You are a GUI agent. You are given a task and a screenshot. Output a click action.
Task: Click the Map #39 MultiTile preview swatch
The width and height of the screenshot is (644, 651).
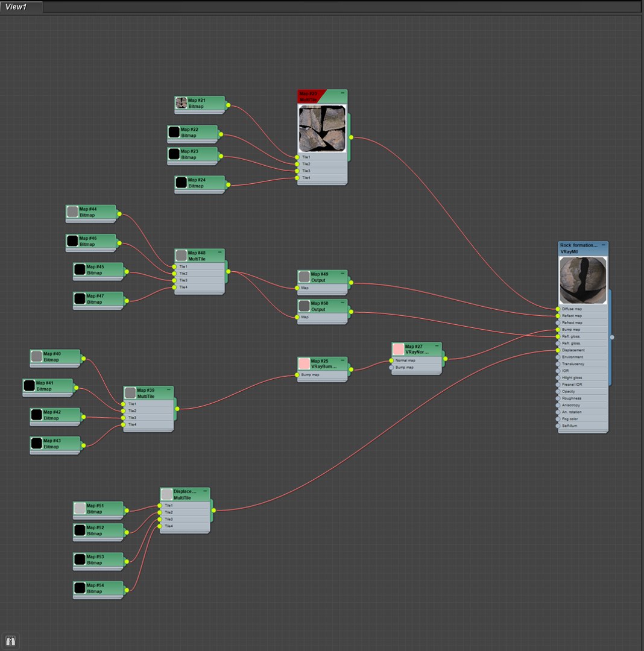tap(130, 393)
